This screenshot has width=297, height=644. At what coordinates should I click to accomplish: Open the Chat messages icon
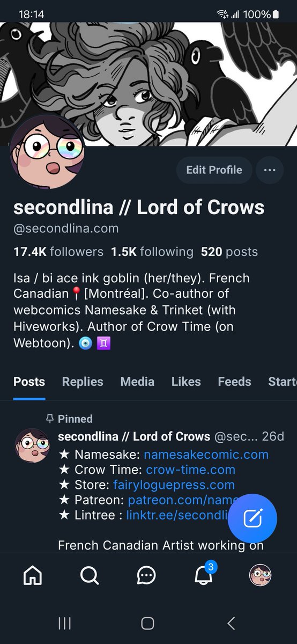pyautogui.click(x=146, y=576)
